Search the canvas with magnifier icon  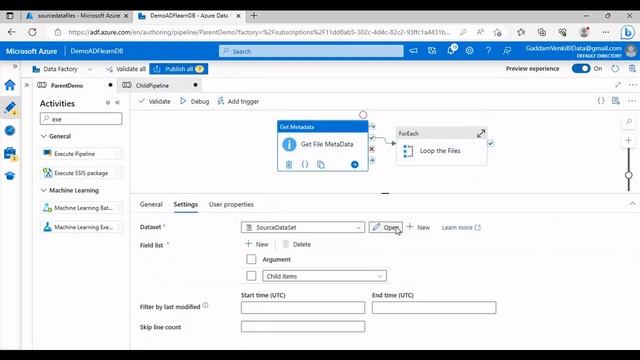point(629,122)
